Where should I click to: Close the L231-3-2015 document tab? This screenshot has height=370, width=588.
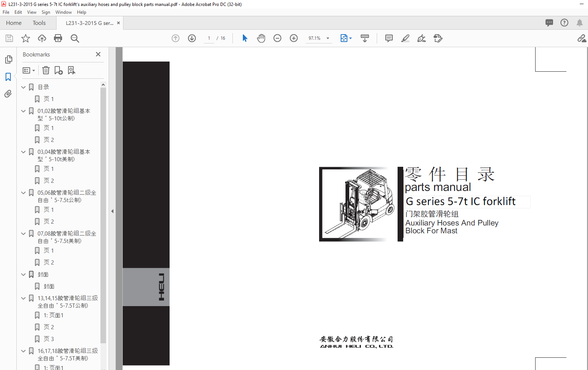pyautogui.click(x=118, y=23)
